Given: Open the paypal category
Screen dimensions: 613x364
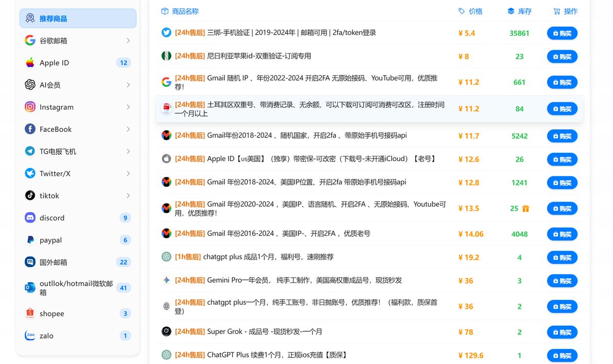Looking at the screenshot, I should pyautogui.click(x=78, y=240).
